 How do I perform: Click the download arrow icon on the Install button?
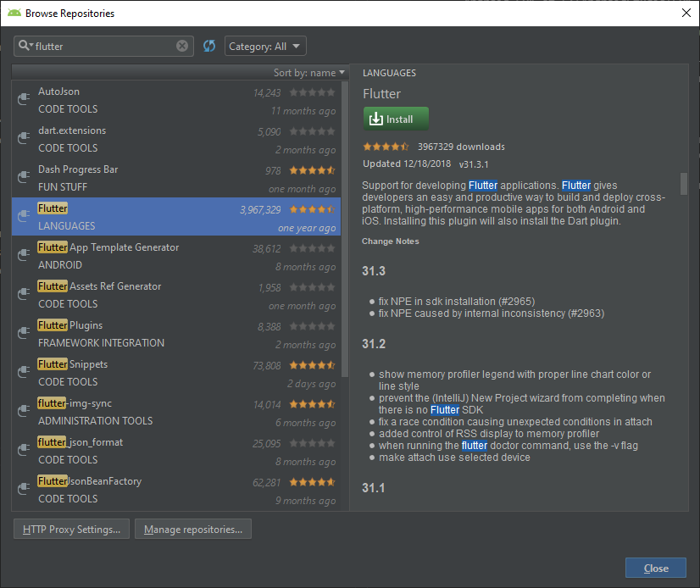click(x=376, y=119)
